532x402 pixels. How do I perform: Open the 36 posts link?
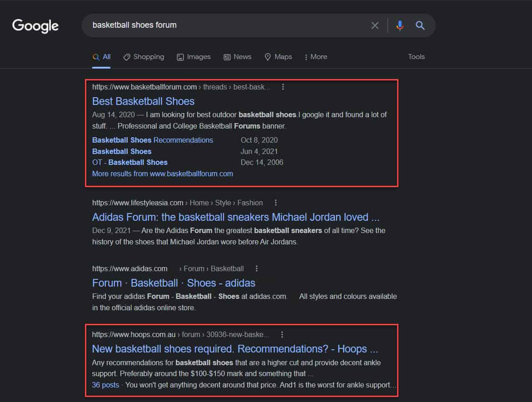105,385
